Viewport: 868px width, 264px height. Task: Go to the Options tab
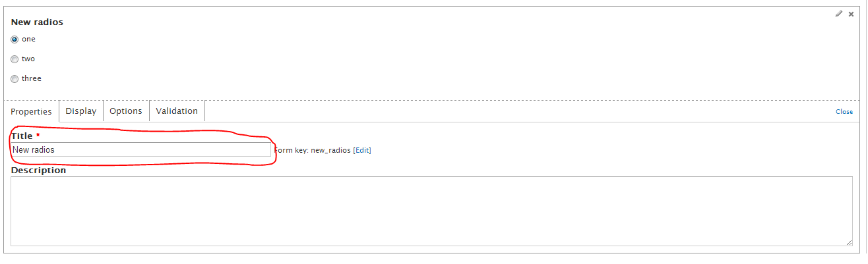(126, 111)
